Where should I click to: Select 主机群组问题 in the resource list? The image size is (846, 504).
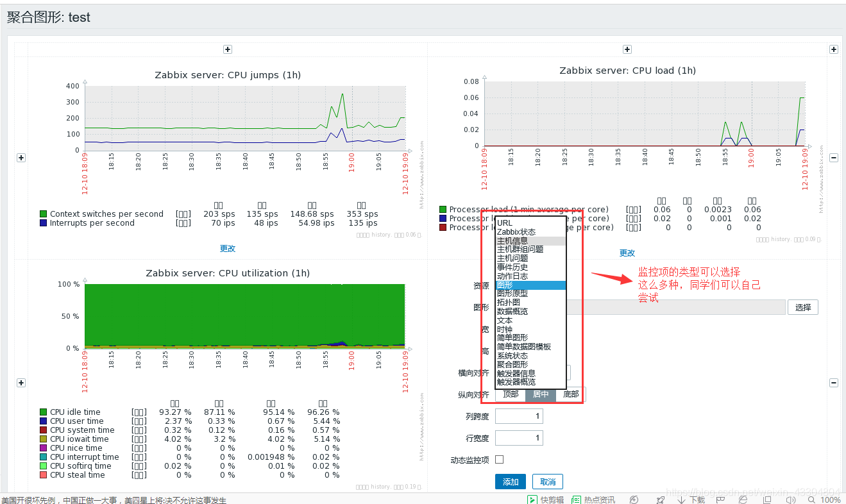point(530,249)
